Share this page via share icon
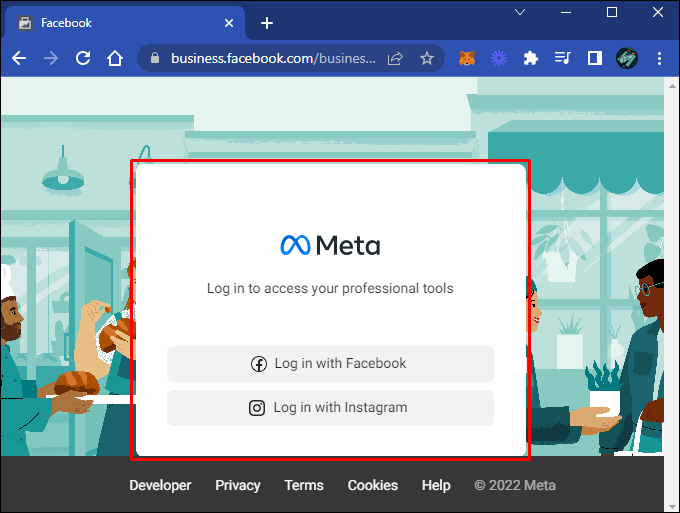The image size is (680, 513). tap(395, 58)
